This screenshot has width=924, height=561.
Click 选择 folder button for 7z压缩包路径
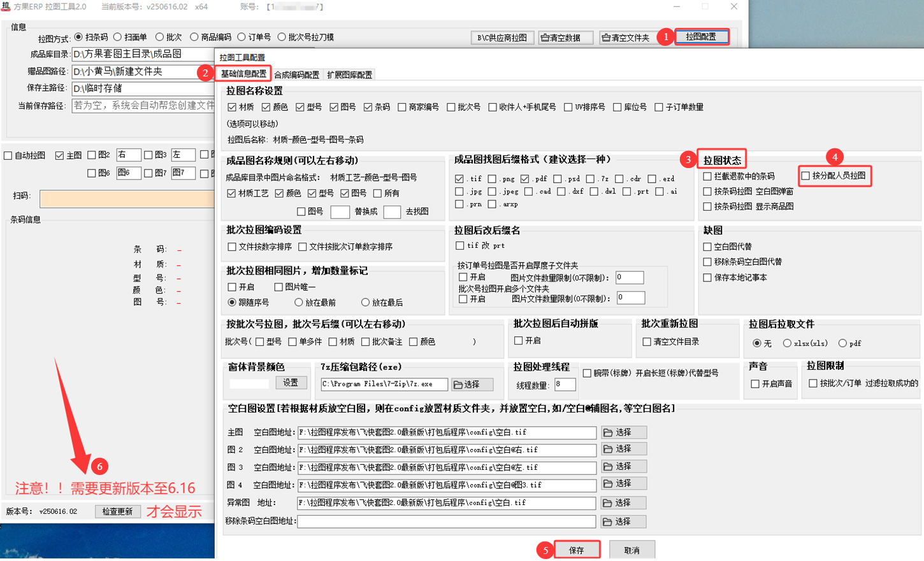coord(472,385)
